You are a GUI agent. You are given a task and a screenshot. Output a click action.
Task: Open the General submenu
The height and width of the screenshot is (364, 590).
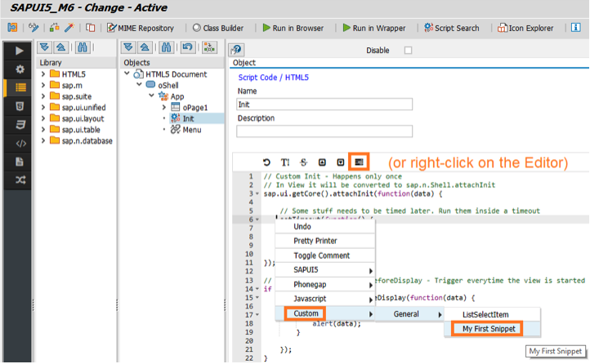tap(409, 314)
